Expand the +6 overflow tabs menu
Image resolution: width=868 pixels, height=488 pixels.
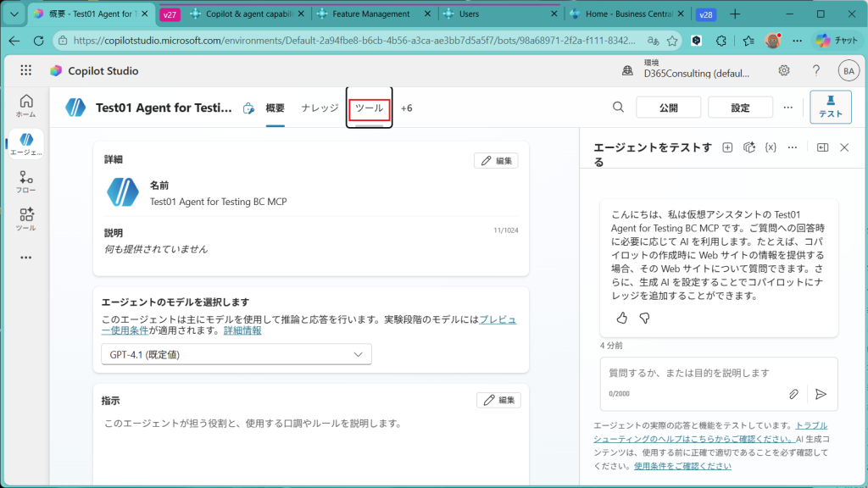407,108
